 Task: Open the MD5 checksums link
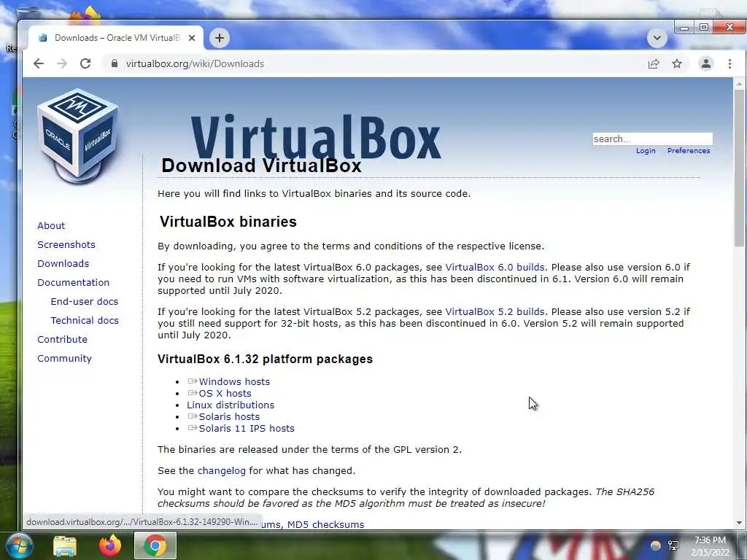(325, 525)
